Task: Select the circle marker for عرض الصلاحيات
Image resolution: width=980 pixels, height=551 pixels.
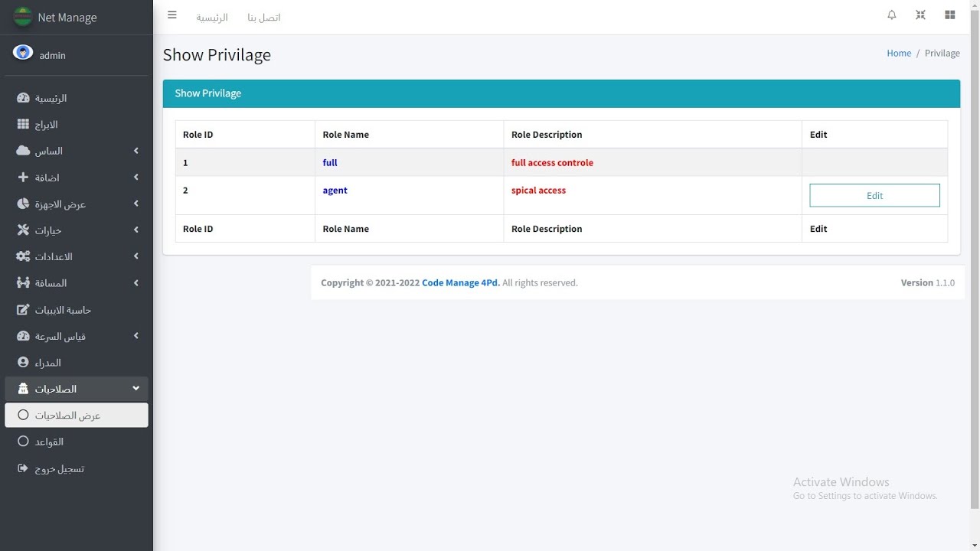Action: 23,415
